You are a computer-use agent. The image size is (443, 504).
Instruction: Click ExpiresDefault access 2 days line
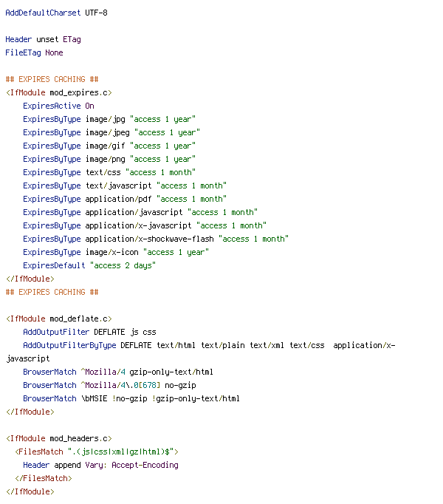point(89,265)
